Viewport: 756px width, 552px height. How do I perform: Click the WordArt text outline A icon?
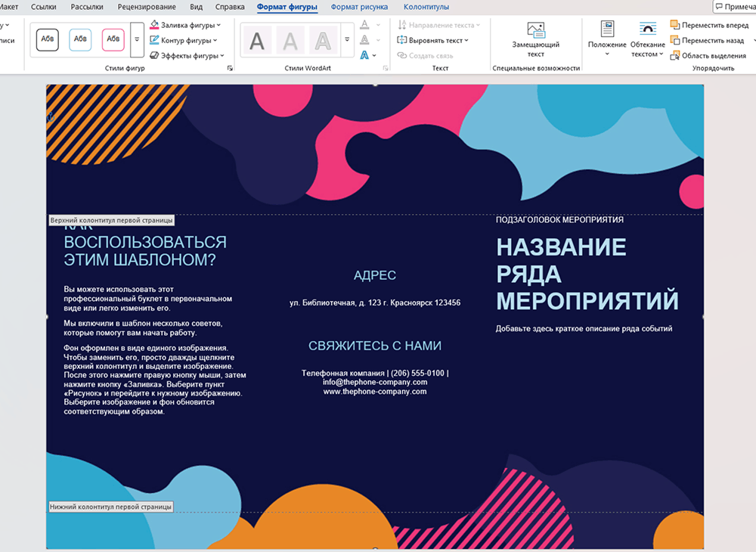[x=365, y=40]
